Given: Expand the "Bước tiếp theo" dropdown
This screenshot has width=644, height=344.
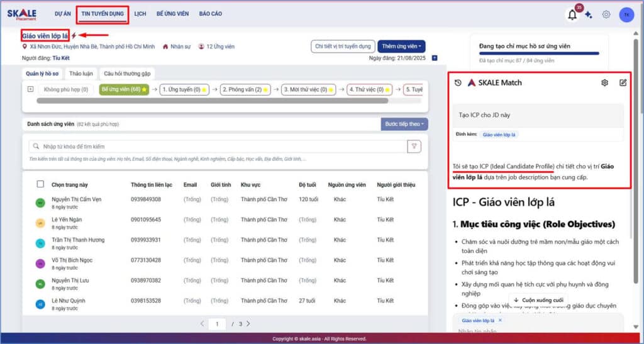Looking at the screenshot, I should [404, 125].
